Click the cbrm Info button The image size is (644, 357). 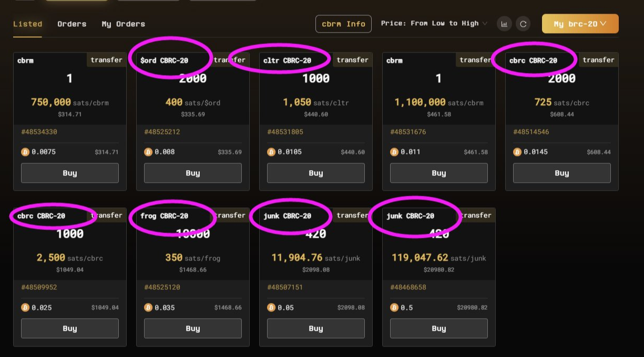pyautogui.click(x=343, y=24)
